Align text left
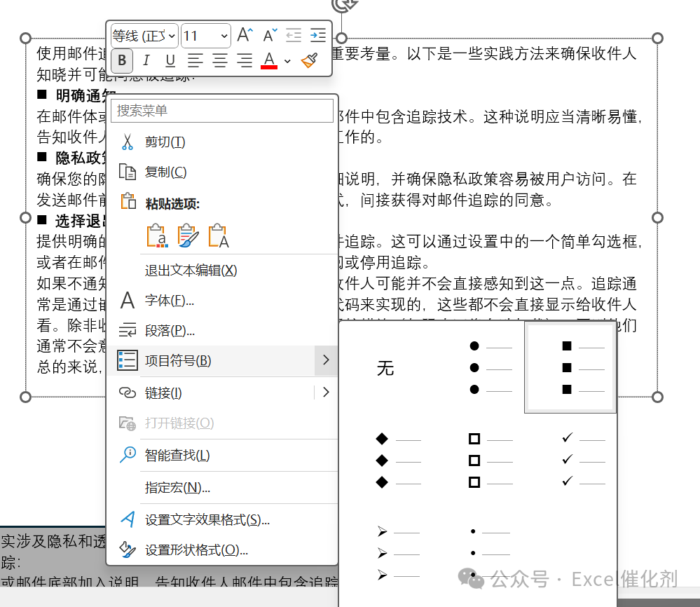 [x=195, y=60]
